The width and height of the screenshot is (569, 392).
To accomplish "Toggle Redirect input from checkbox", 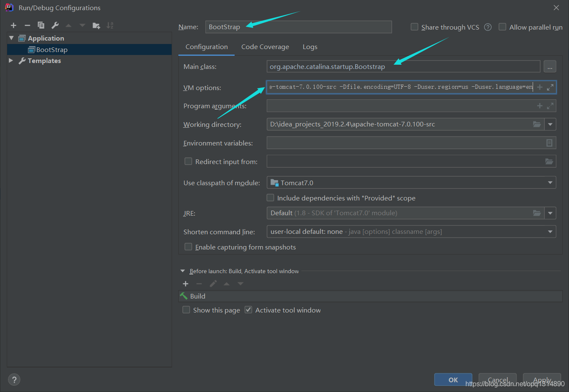I will [188, 161].
